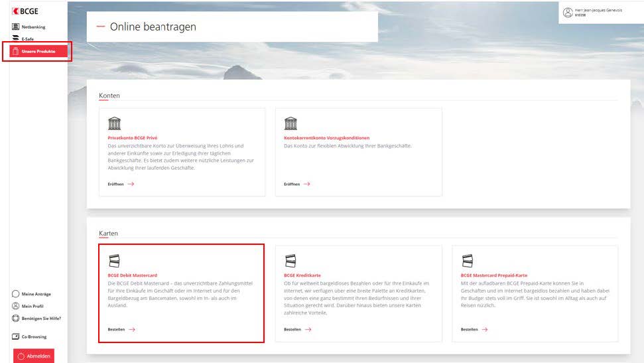The width and height of the screenshot is (644, 363).
Task: Open Privatkonto BCGE Privé title link
Action: (132, 138)
